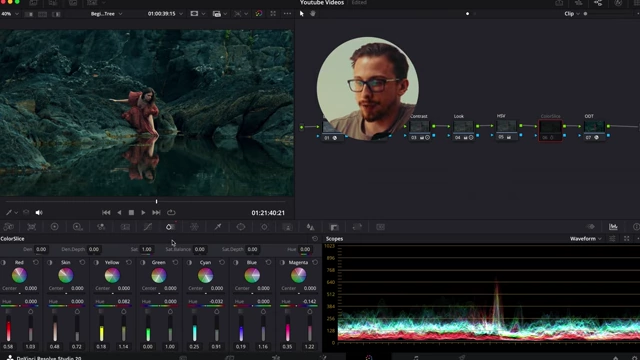
Task: Open the Motion Effects palette
Action: pos(125,227)
